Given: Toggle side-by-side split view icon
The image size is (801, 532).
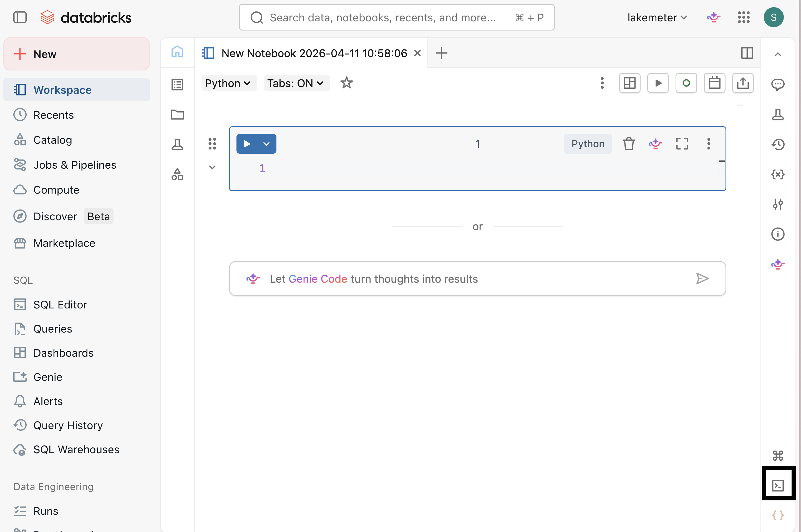Looking at the screenshot, I should click(747, 53).
